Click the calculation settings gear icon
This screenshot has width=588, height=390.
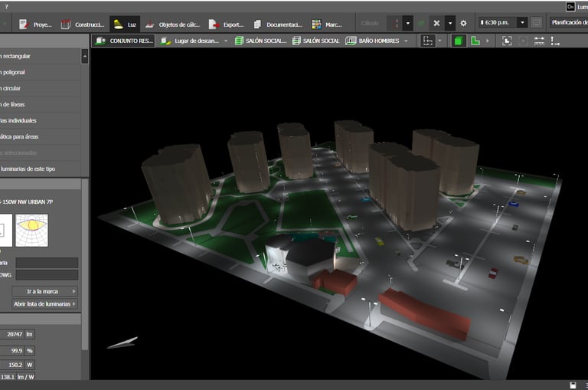[x=463, y=23]
